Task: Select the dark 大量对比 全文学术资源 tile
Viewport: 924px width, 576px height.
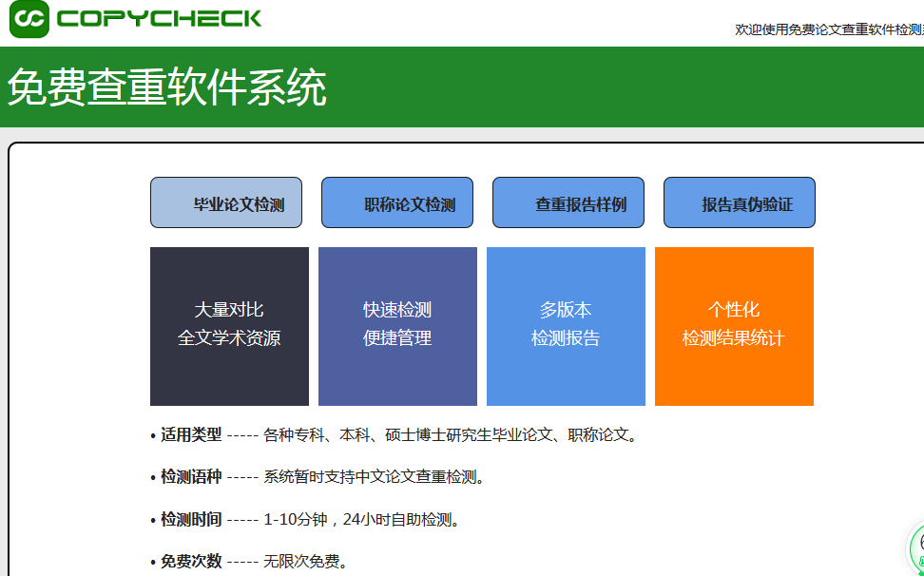Action: click(229, 326)
